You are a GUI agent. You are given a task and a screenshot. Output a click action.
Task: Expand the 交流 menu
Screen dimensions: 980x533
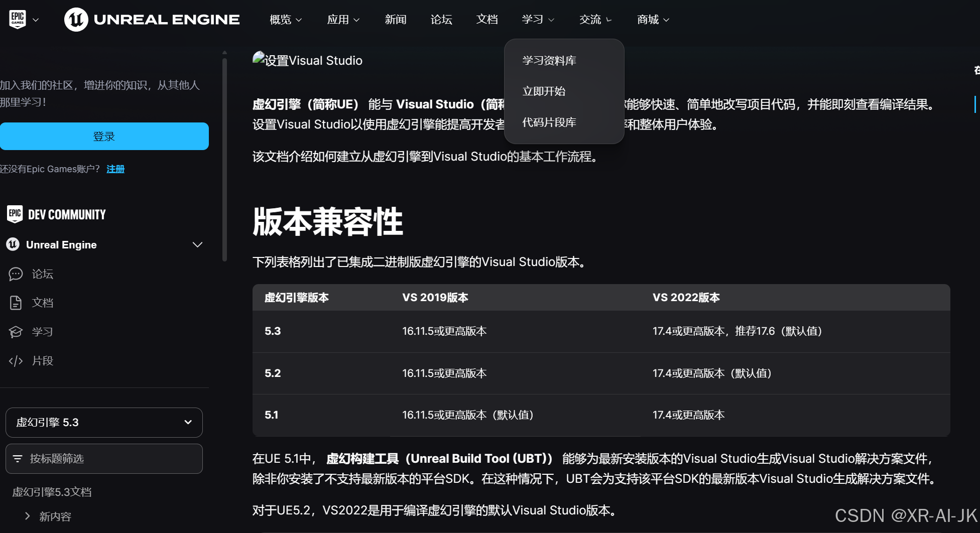coord(595,20)
